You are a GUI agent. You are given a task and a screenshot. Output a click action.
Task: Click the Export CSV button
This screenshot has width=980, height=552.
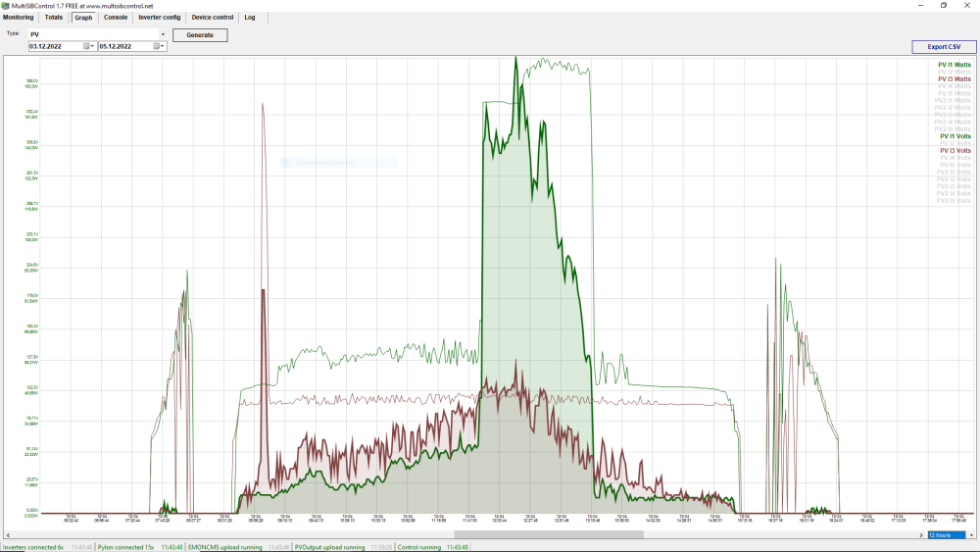tap(944, 47)
